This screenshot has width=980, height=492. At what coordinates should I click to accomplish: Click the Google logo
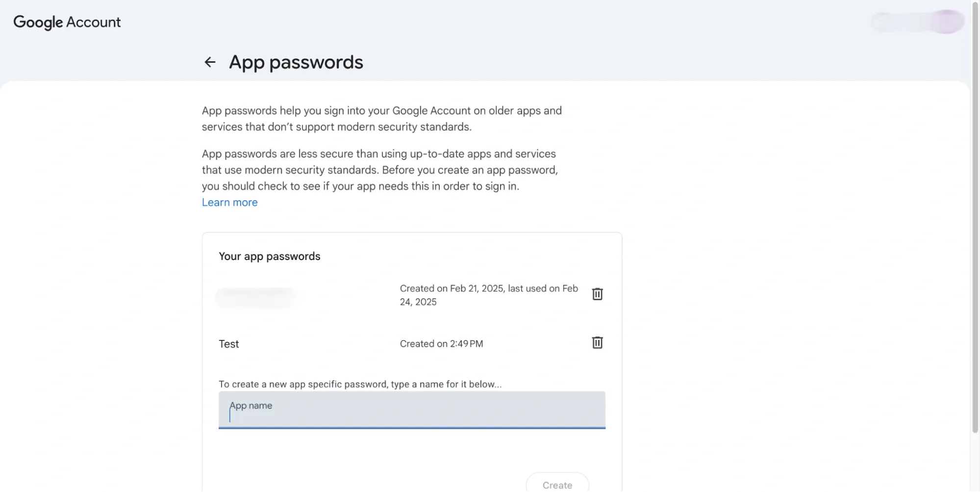(x=38, y=22)
